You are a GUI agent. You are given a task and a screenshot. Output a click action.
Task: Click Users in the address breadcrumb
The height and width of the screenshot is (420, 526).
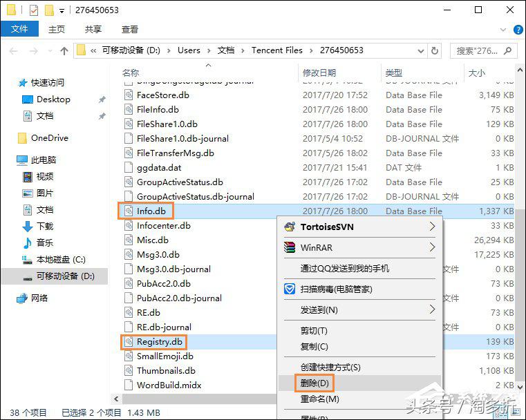189,50
